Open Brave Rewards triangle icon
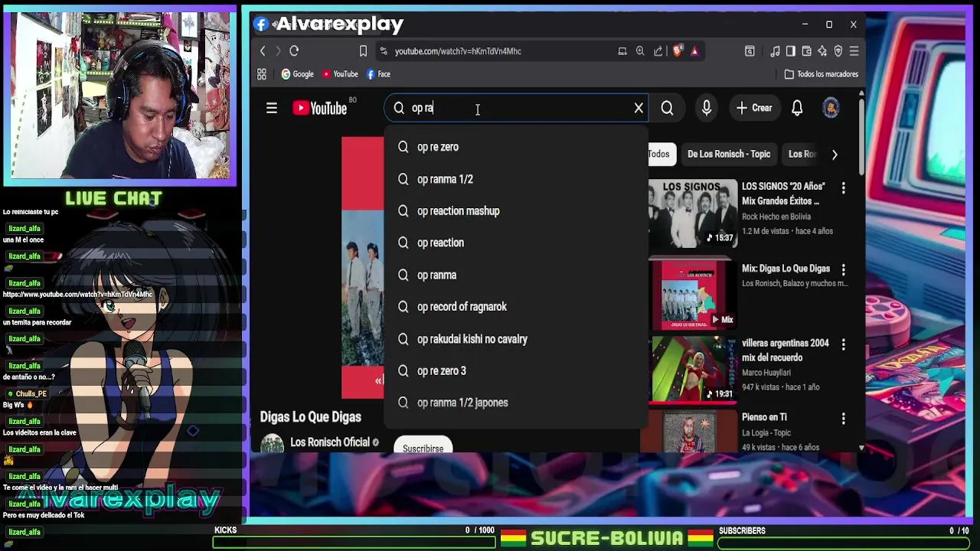Viewport: 980px width, 551px height. coord(694,51)
